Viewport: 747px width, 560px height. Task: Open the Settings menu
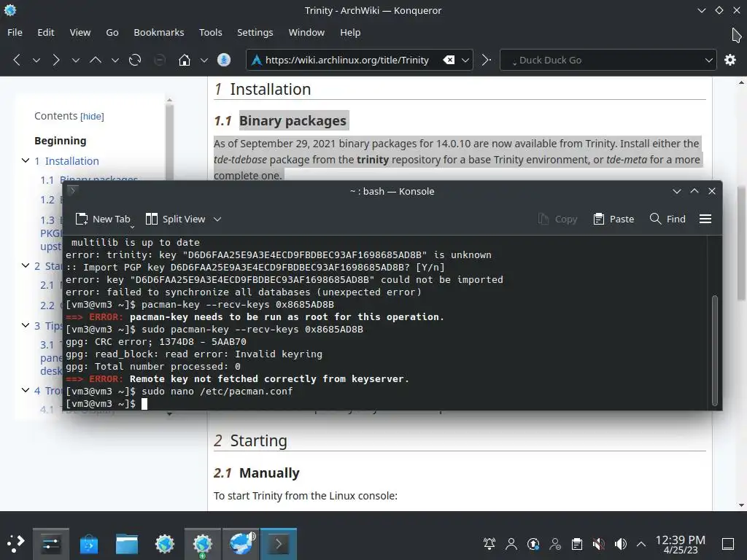(255, 32)
